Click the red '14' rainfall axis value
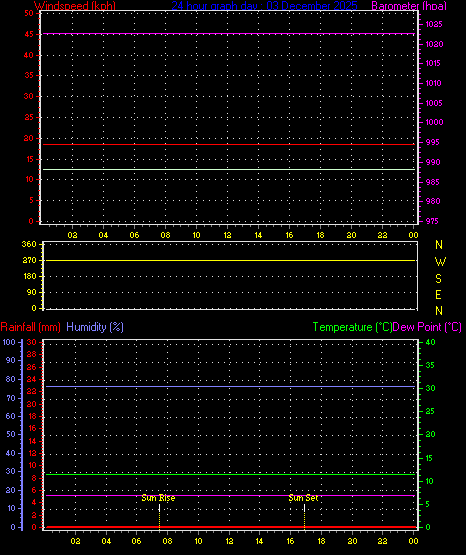This screenshot has width=466, height=555. click(x=32, y=441)
